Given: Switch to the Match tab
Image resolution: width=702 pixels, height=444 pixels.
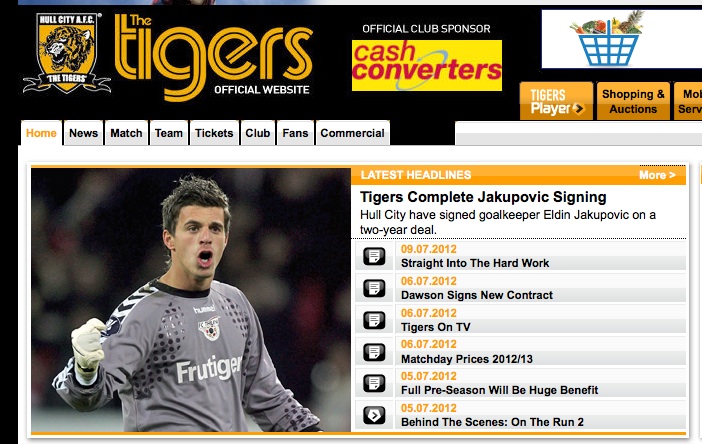Looking at the screenshot, I should [126, 133].
